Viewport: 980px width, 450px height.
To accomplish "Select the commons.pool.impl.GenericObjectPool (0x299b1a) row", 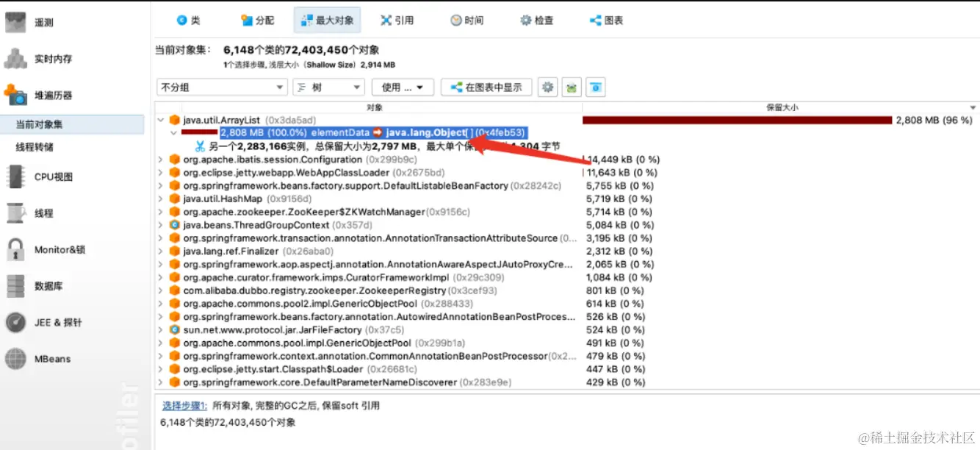I will pyautogui.click(x=566, y=343).
